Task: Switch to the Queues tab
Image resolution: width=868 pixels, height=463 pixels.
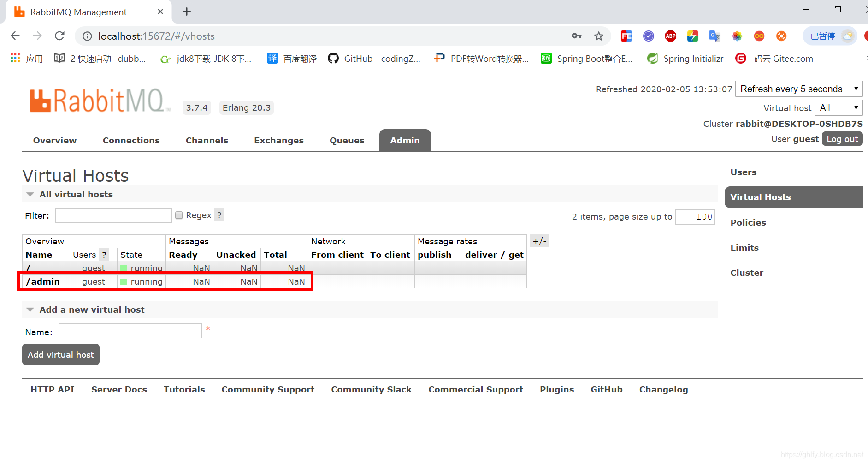Action: [x=347, y=140]
